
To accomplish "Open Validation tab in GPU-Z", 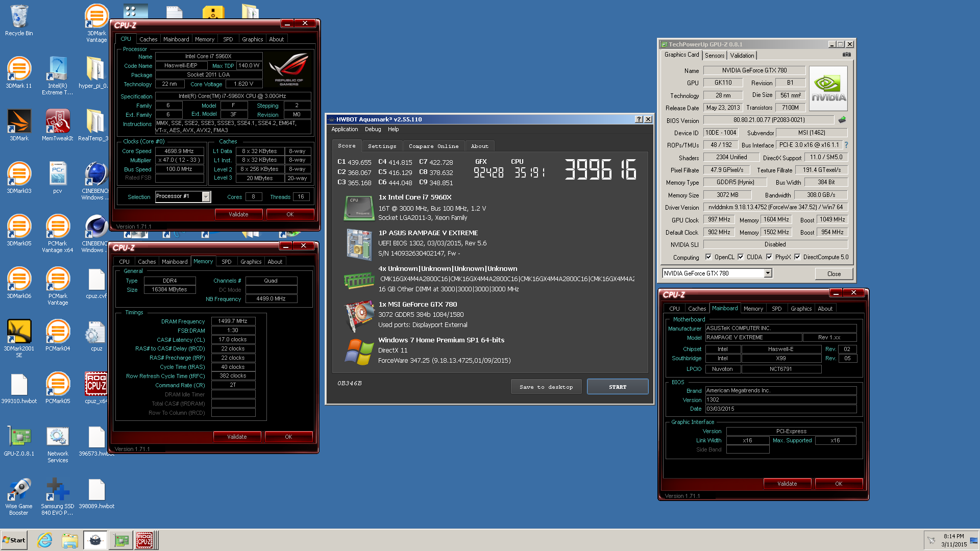I will click(x=742, y=56).
